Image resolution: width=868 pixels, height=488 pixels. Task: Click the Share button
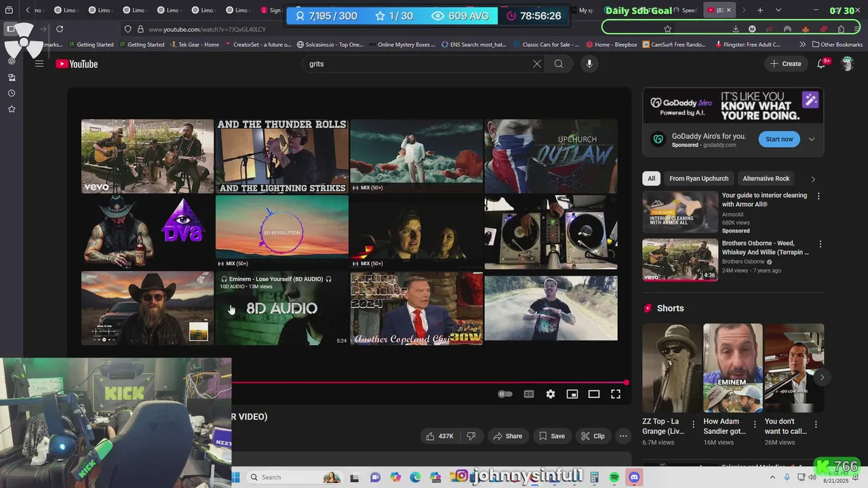507,436
